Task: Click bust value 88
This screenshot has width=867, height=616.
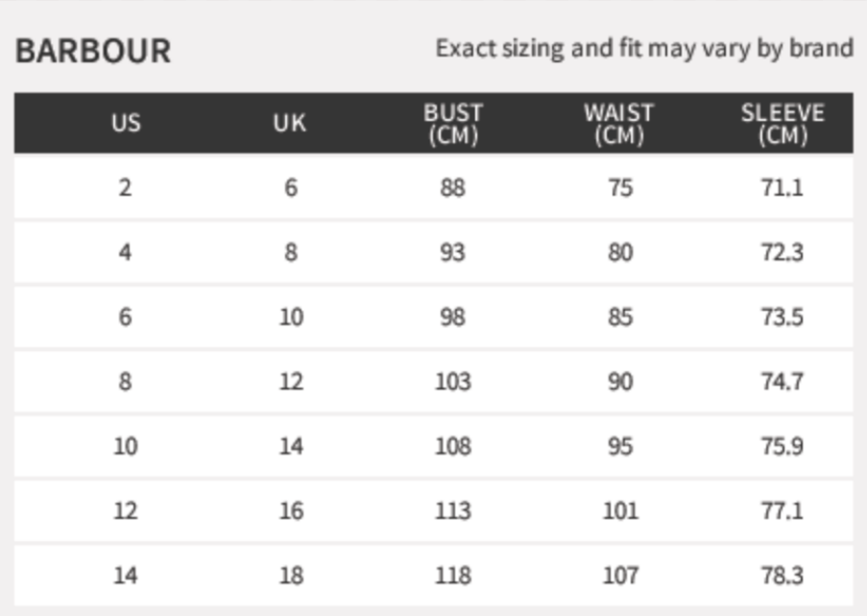Action: (x=453, y=187)
